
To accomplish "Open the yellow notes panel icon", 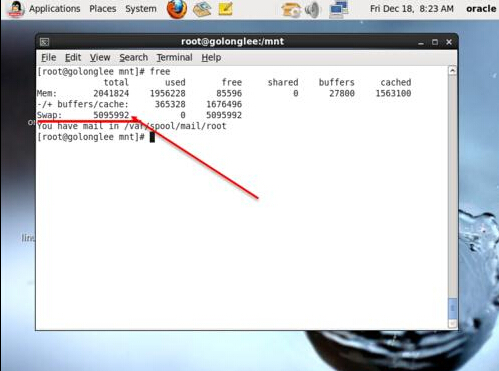I will [225, 9].
